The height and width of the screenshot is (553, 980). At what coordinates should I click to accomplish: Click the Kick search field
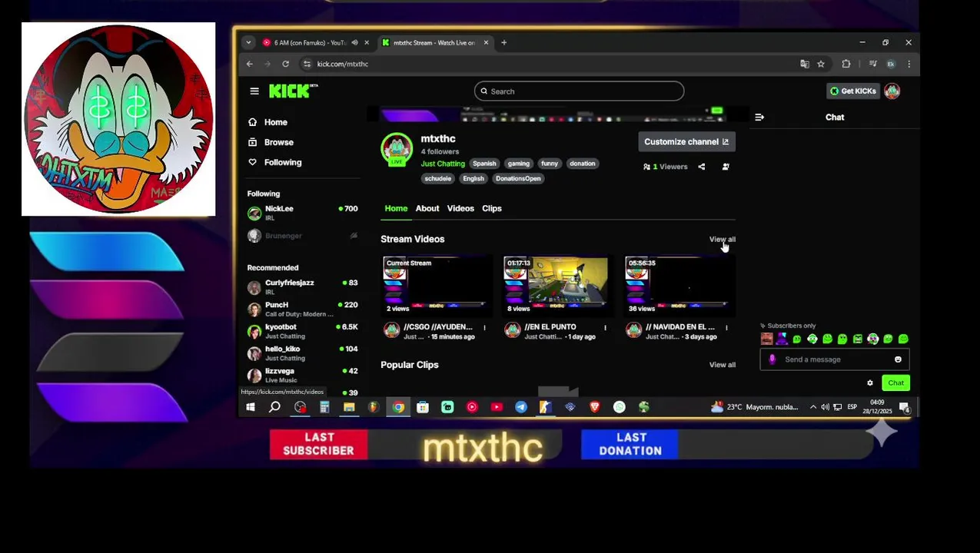(579, 91)
